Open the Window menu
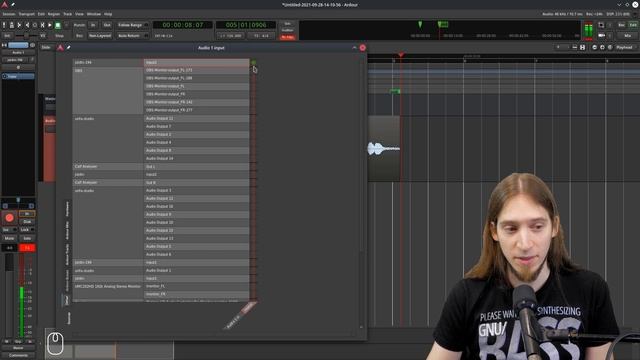The width and height of the screenshot is (640, 360). (93, 14)
